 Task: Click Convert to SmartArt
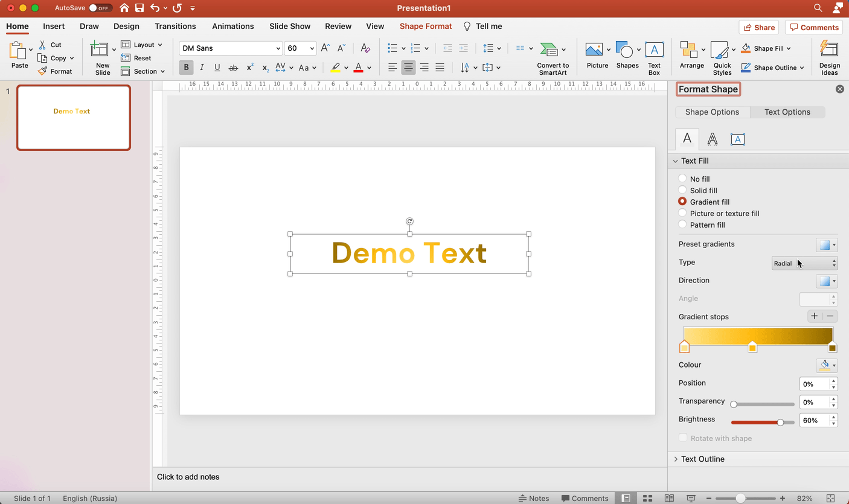point(553,58)
